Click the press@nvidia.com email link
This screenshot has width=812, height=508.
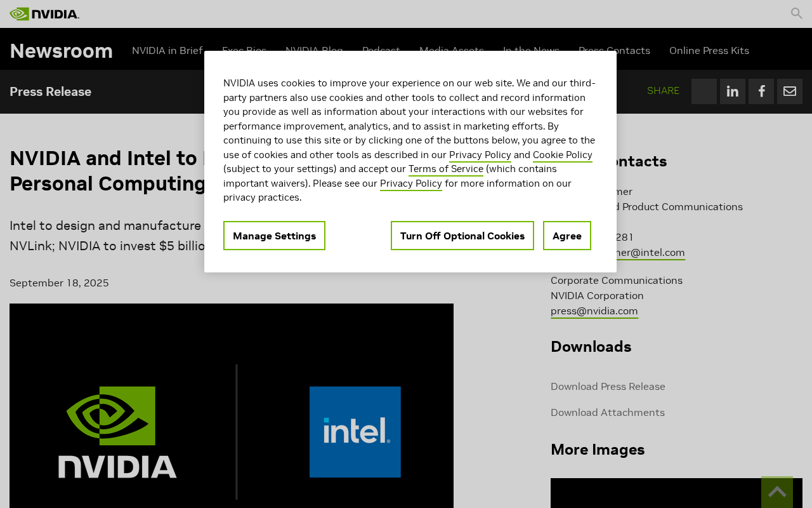(594, 311)
